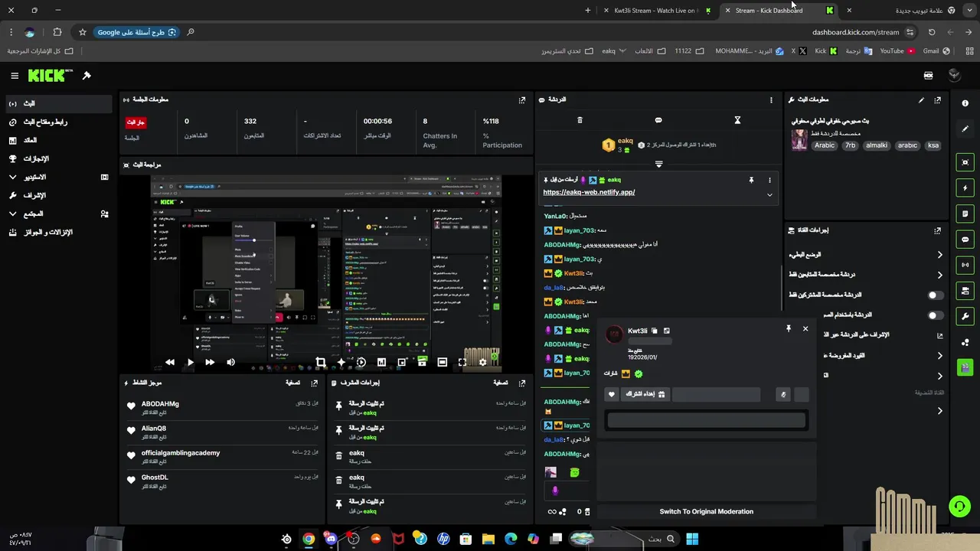Screen dimensions: 980x551
Task: Close the Kwt3li user card
Action: [x=805, y=328]
